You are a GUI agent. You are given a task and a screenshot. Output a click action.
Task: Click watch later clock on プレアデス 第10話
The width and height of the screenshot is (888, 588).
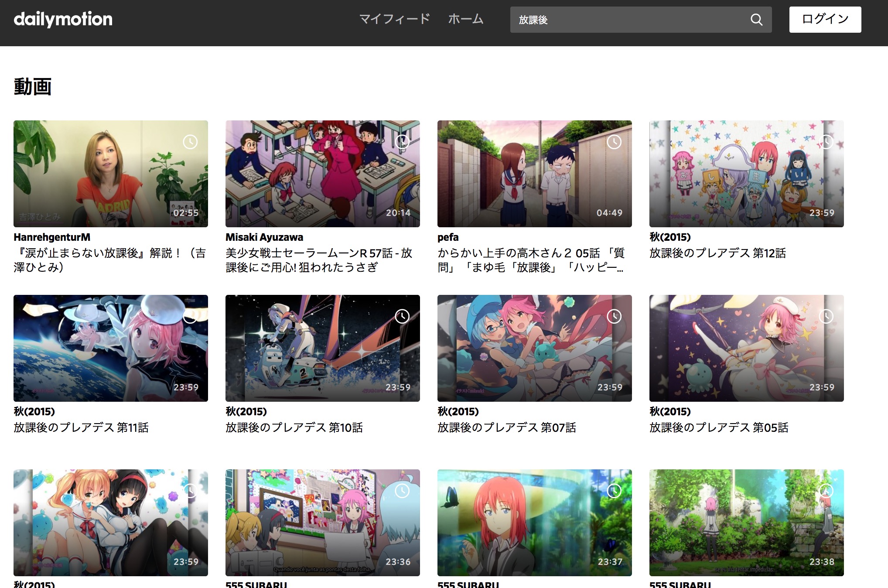tap(402, 316)
